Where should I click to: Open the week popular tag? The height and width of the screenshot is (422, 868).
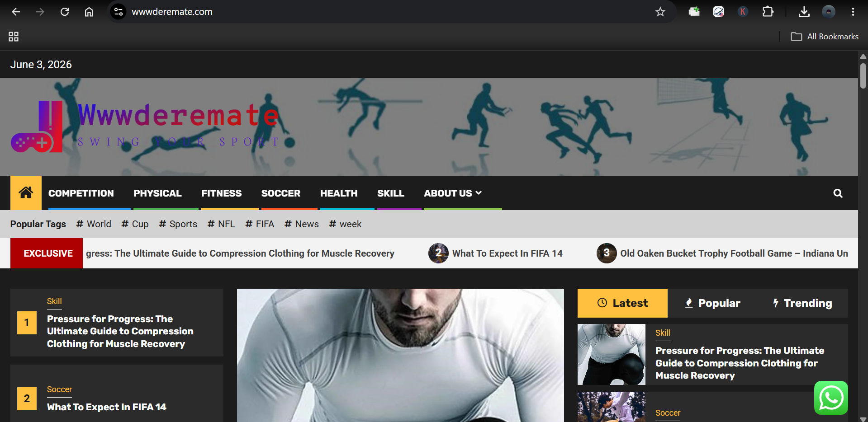click(x=345, y=224)
